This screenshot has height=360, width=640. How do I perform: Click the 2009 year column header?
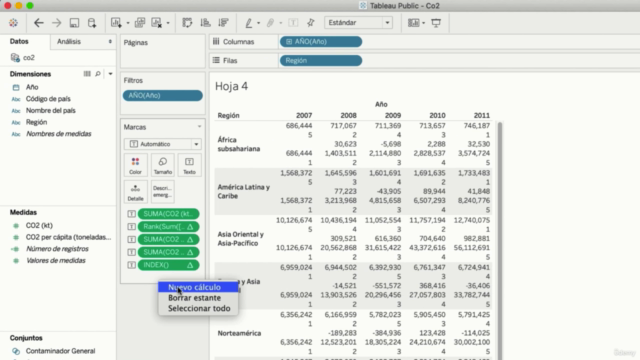(393, 116)
